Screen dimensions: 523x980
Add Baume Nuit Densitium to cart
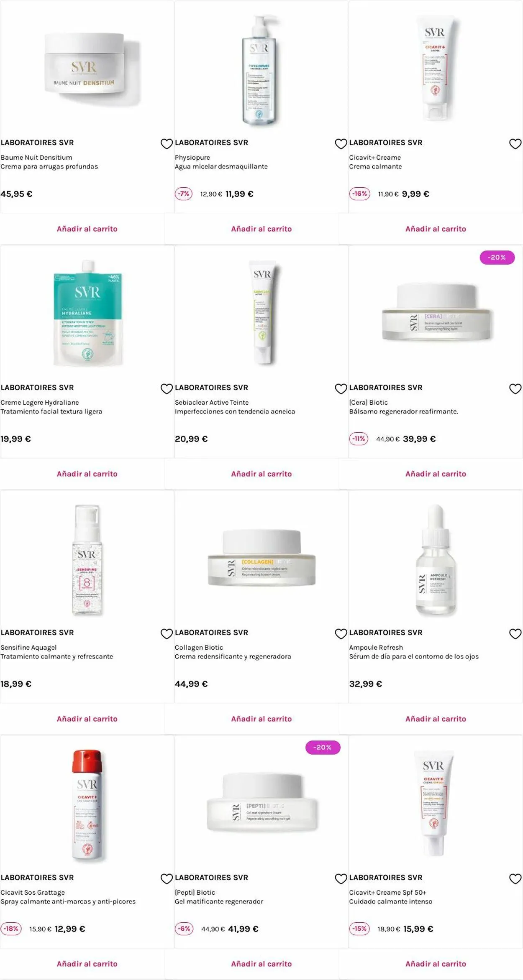87,229
